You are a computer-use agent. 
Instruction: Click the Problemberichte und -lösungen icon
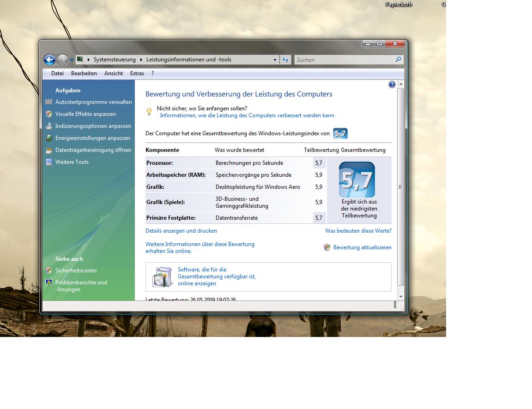click(x=49, y=283)
